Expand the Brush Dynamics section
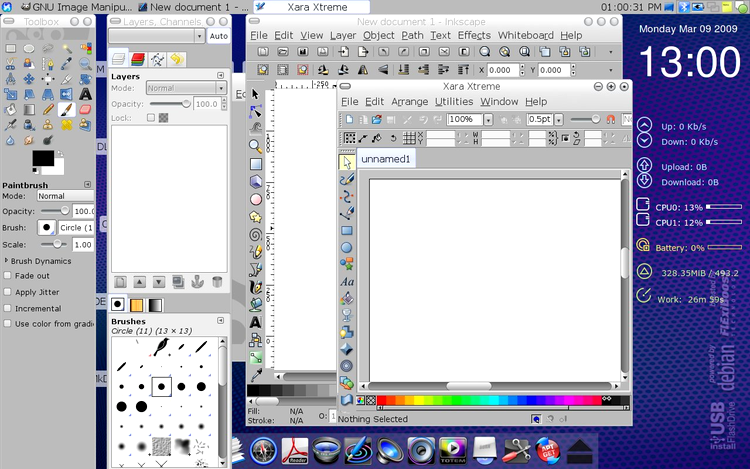The image size is (750, 469). (x=6, y=261)
